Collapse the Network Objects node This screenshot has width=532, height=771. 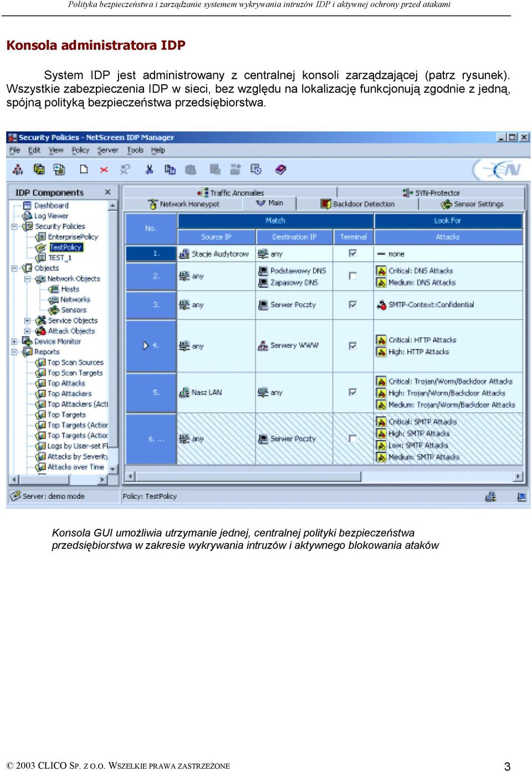(27, 279)
